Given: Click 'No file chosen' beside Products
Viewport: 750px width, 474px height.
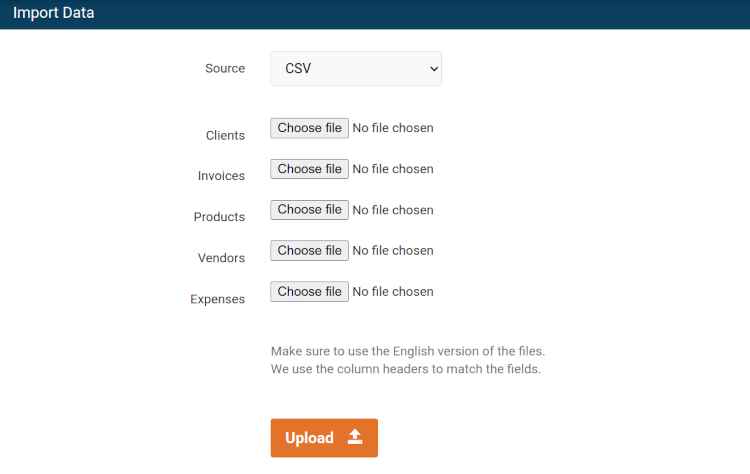Looking at the screenshot, I should pyautogui.click(x=393, y=210).
